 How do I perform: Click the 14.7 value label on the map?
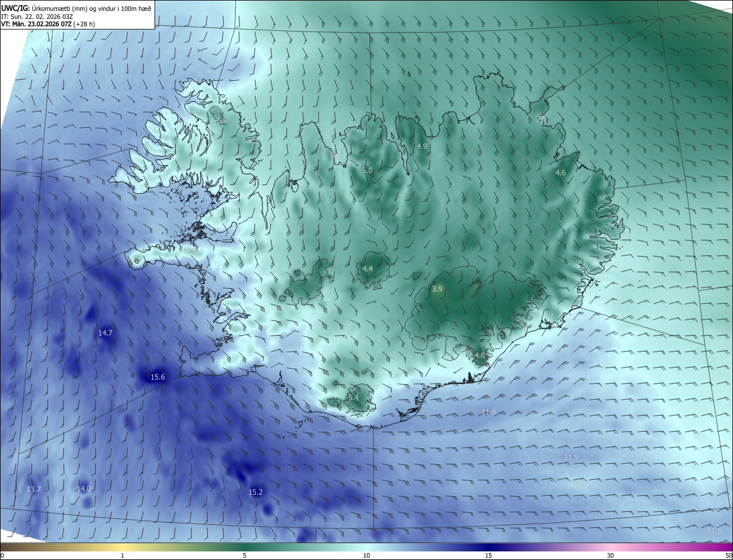point(105,333)
